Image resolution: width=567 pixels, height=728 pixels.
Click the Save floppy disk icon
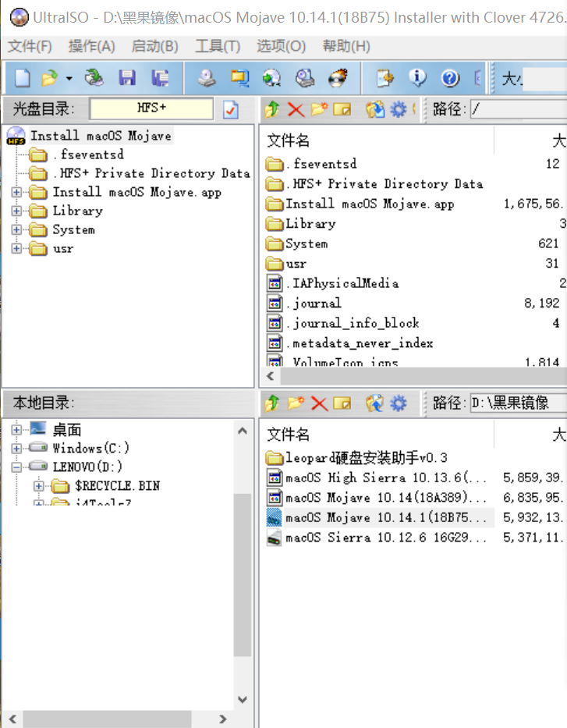127,78
